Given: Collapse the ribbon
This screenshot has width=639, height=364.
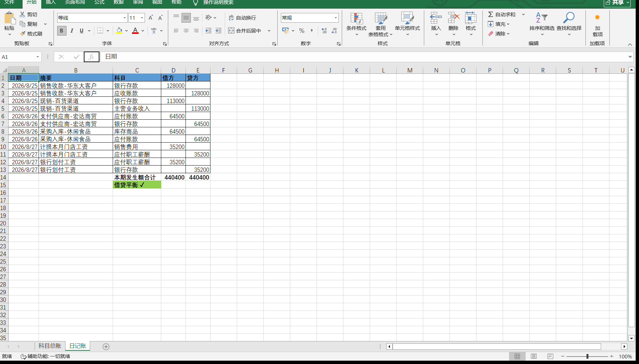Looking at the screenshot, I should pyautogui.click(x=630, y=44).
